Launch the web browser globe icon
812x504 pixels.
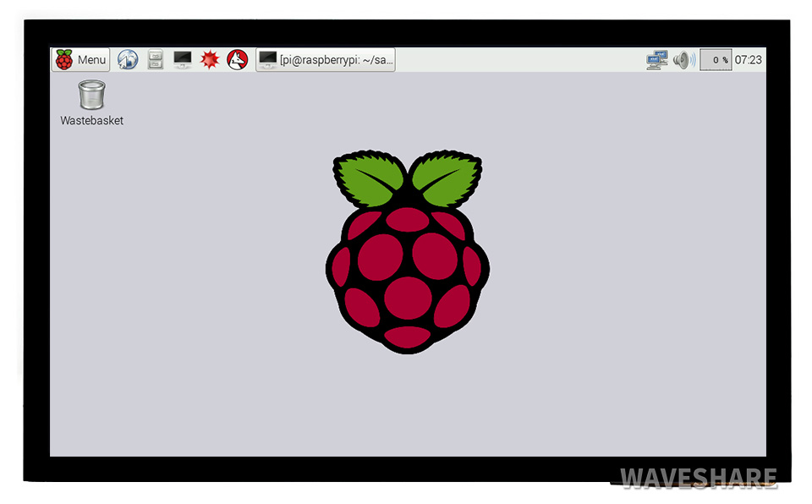(128, 60)
